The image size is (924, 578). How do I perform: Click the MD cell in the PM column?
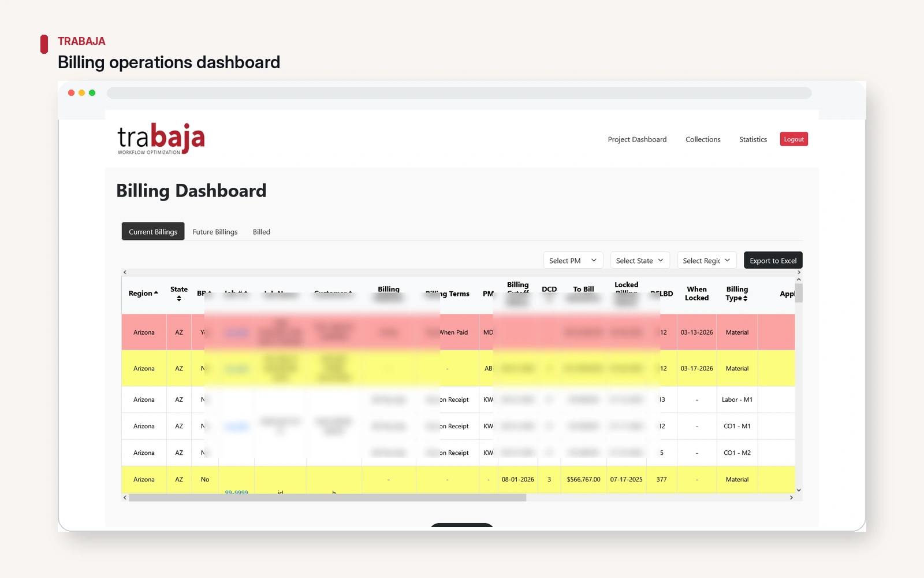488,332
